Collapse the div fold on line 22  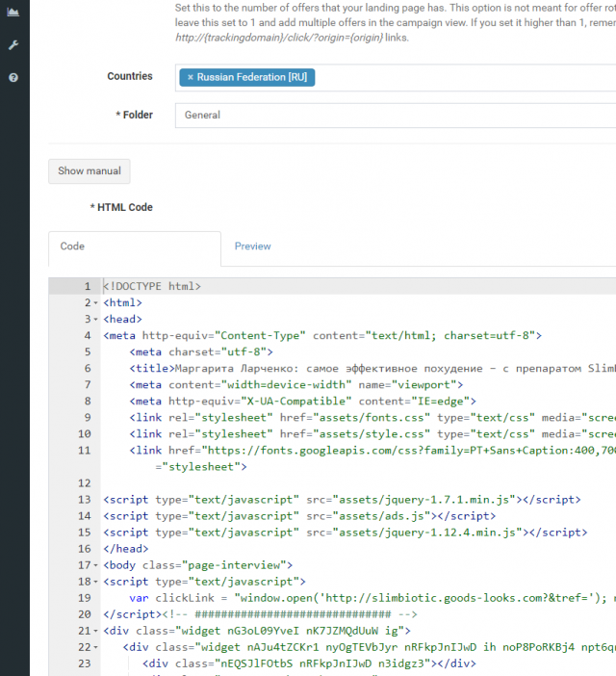[x=95, y=647]
